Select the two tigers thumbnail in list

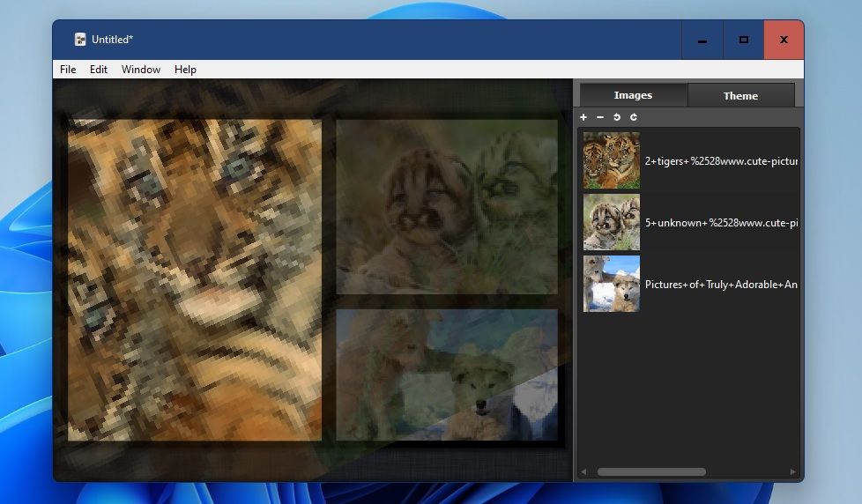tap(612, 160)
